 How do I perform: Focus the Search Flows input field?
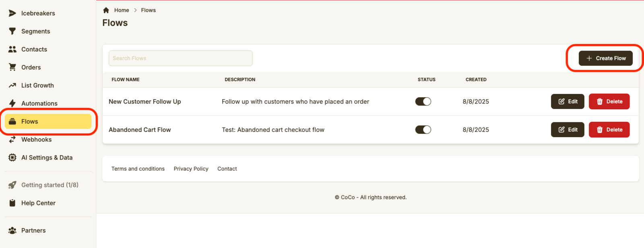[180, 58]
